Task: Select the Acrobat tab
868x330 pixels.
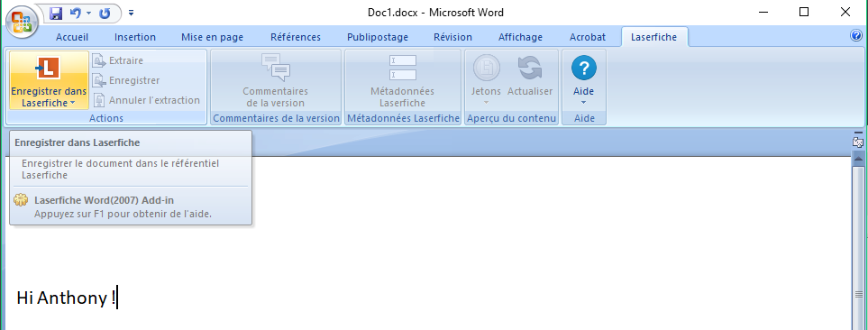Action: tap(588, 37)
